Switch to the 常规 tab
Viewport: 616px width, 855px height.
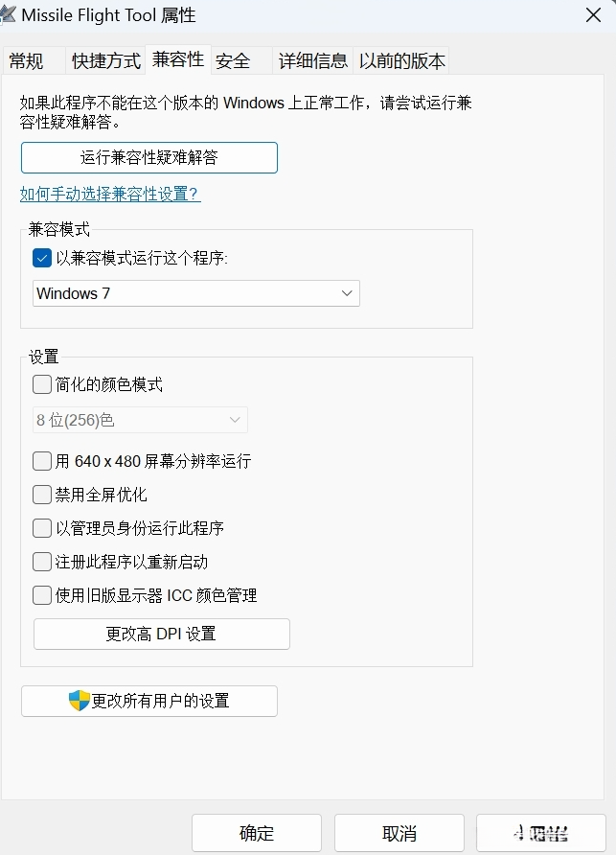coord(30,59)
